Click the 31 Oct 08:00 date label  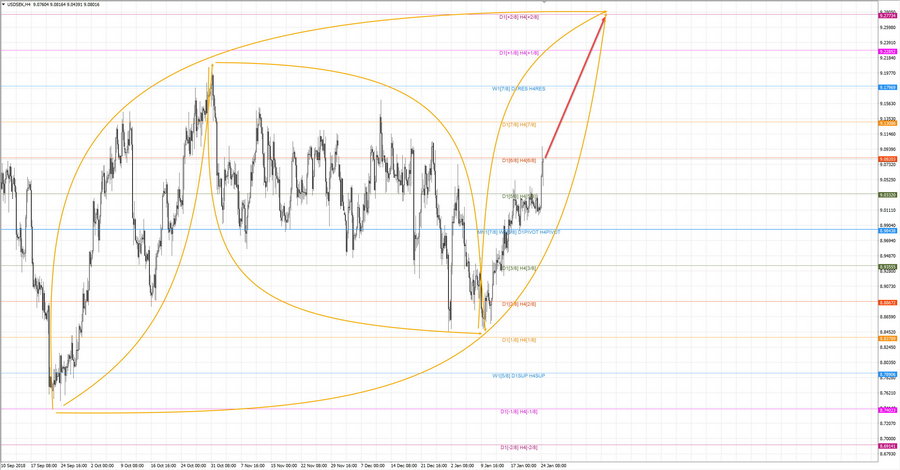(223, 465)
